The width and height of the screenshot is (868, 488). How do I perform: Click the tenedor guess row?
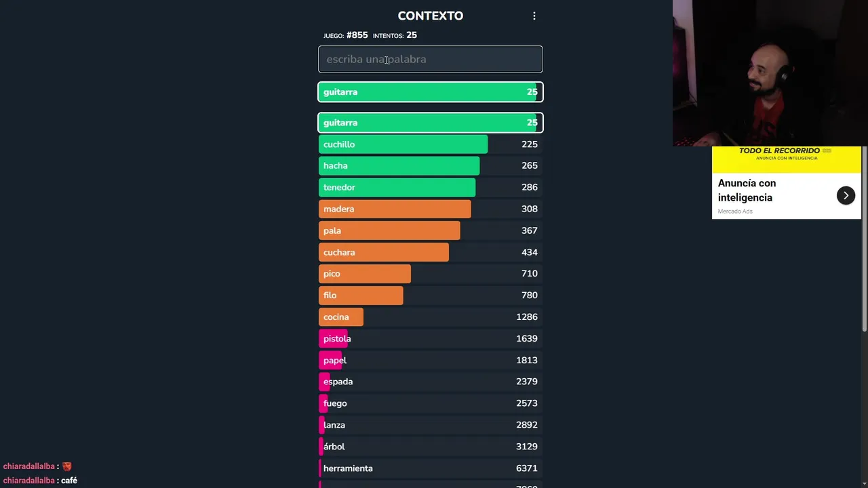point(431,187)
